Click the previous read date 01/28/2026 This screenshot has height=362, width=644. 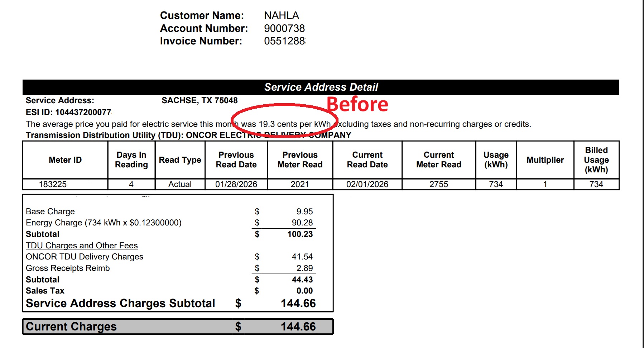coord(236,184)
